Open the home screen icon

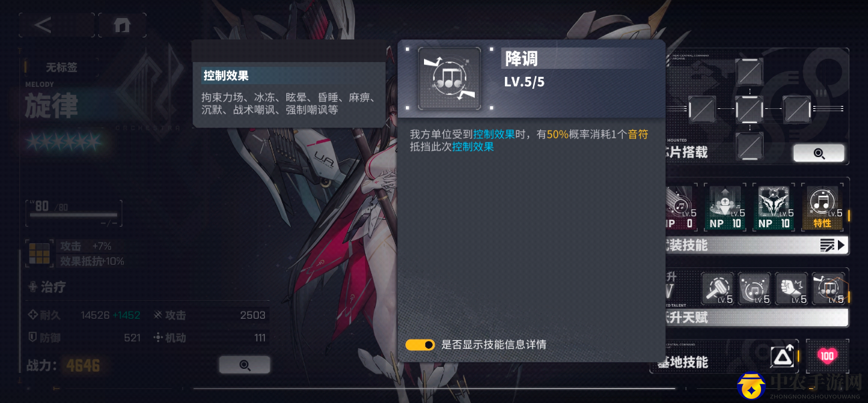(x=122, y=25)
